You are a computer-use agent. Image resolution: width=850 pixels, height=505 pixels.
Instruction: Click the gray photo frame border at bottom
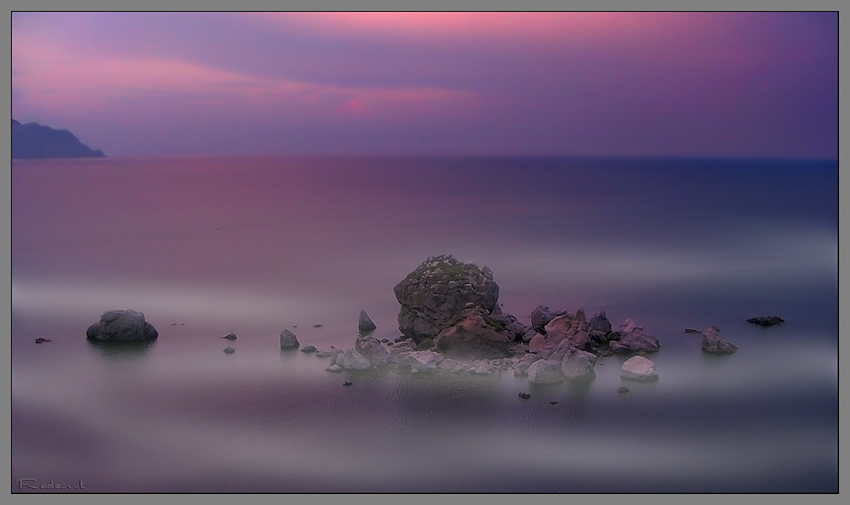[x=425, y=499]
